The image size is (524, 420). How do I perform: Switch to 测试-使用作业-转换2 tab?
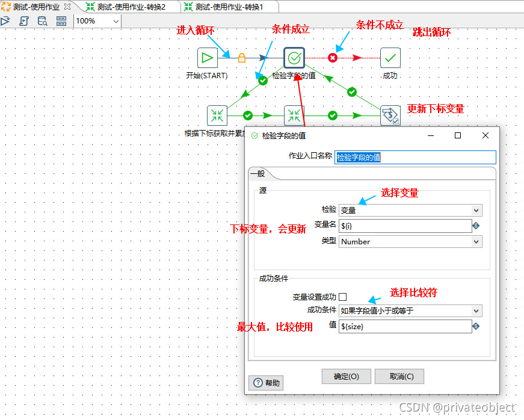pyautogui.click(x=131, y=7)
